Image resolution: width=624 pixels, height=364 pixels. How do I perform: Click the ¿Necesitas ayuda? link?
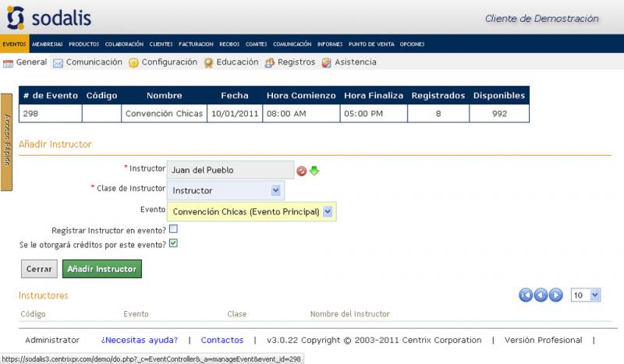pyautogui.click(x=140, y=340)
